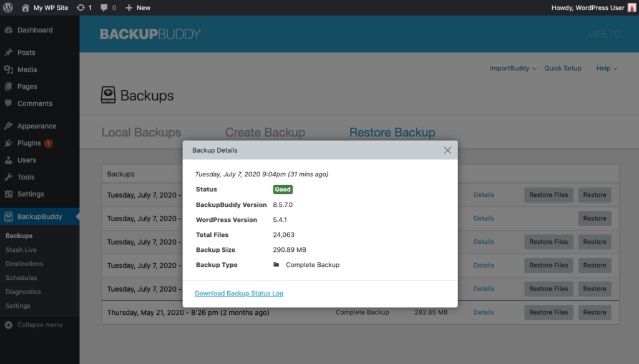Viewport: 639px width, 364px height.
Task: Click the Media icon in sidebar
Action: click(x=9, y=70)
